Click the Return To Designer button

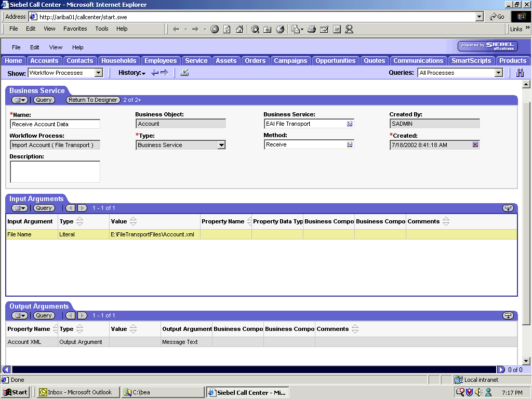[92, 100]
